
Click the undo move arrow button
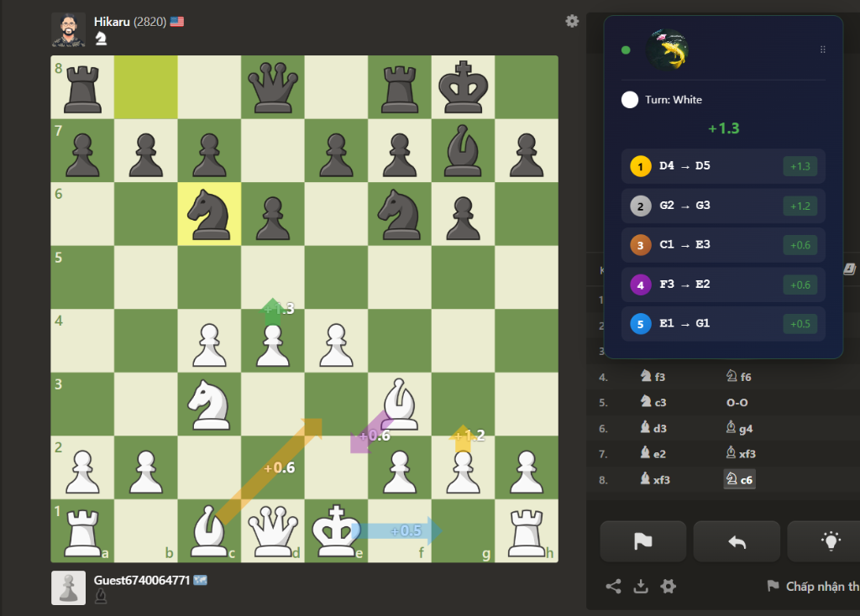(x=737, y=541)
